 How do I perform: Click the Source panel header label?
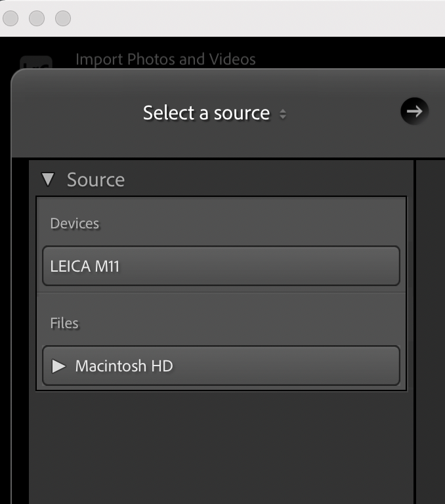[96, 180]
